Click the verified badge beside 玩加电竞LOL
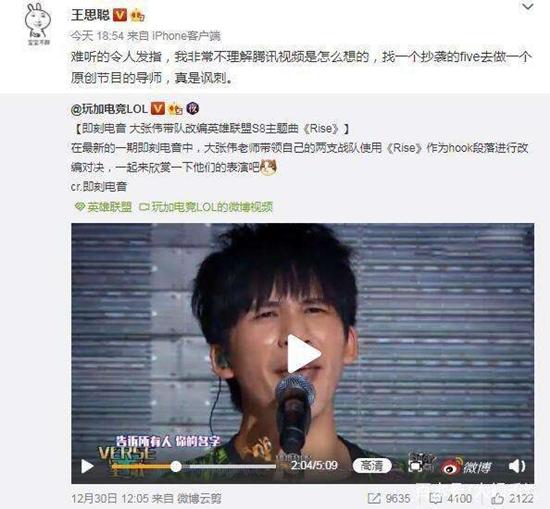Image resolution: width=550 pixels, height=509 pixels. (x=157, y=108)
